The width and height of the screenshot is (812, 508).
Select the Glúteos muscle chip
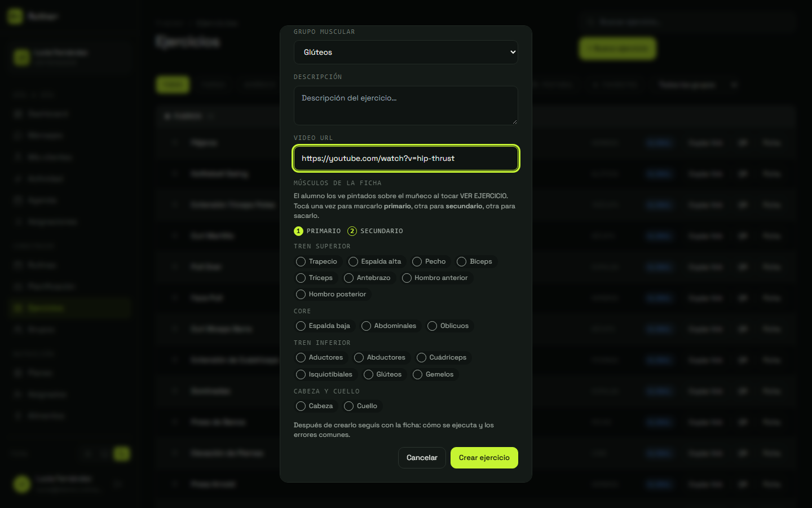[383, 374]
